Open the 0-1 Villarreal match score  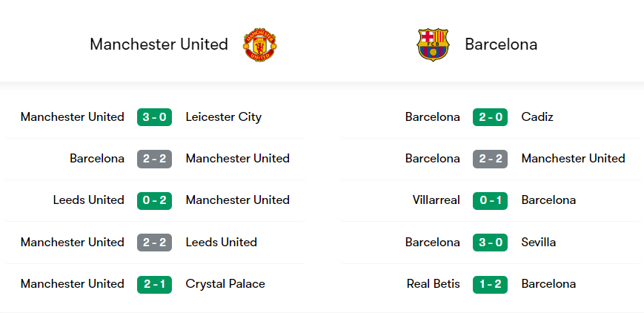490,200
